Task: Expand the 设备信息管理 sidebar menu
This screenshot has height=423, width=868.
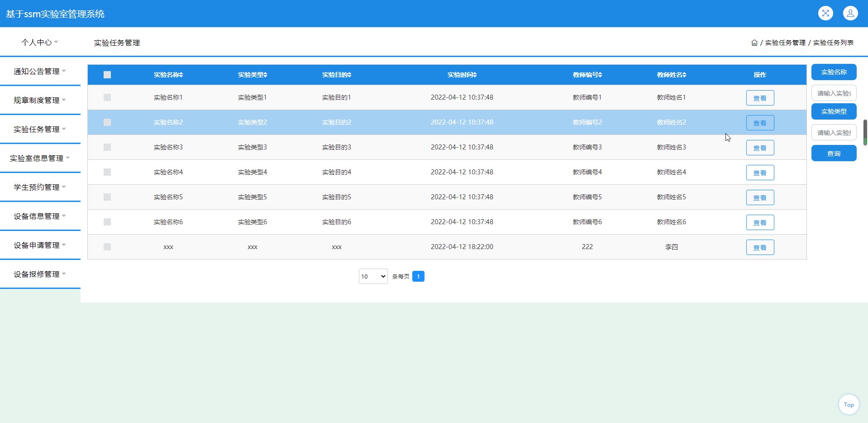Action: coord(40,216)
